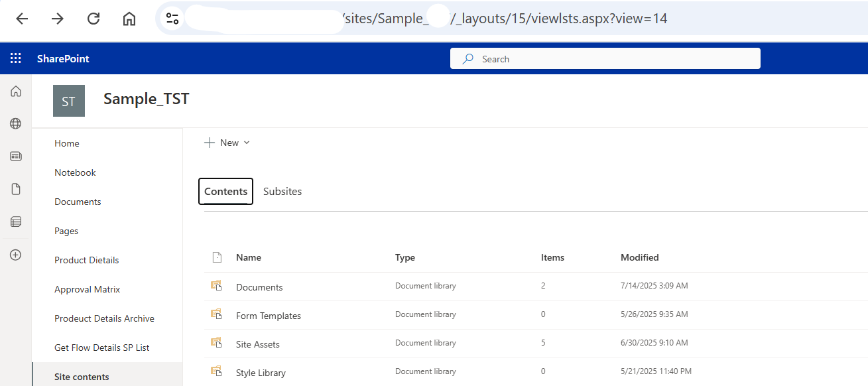The width and height of the screenshot is (868, 386).
Task: Click item count 2 for Documents
Action: click(x=543, y=286)
